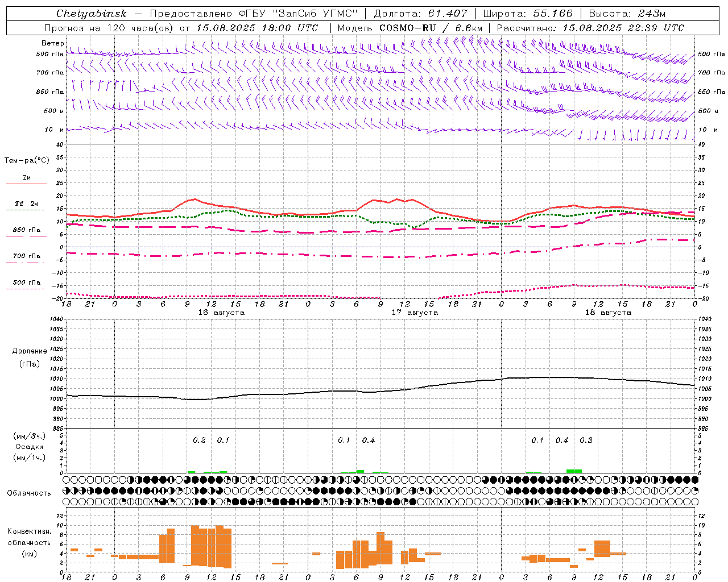This screenshot has height=582, width=728.
Task: Click the Высота: 243м value
Action: pyautogui.click(x=627, y=14)
